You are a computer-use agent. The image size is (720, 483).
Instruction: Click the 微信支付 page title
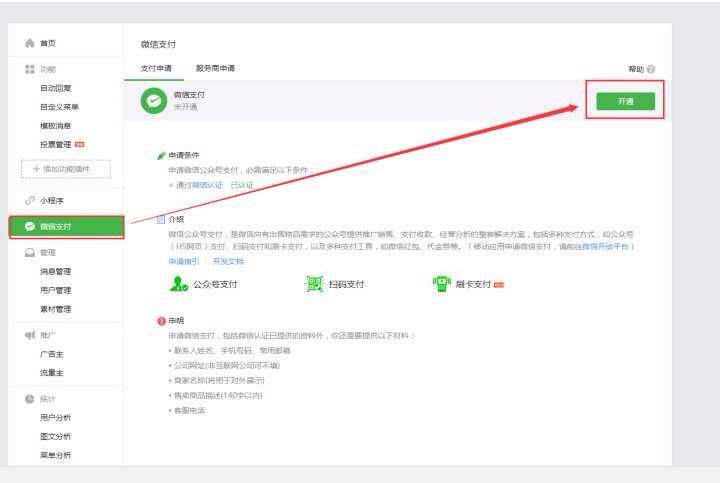[158, 45]
